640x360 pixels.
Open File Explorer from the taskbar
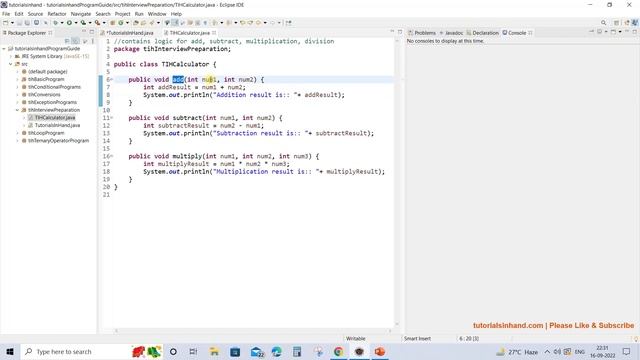214,351
